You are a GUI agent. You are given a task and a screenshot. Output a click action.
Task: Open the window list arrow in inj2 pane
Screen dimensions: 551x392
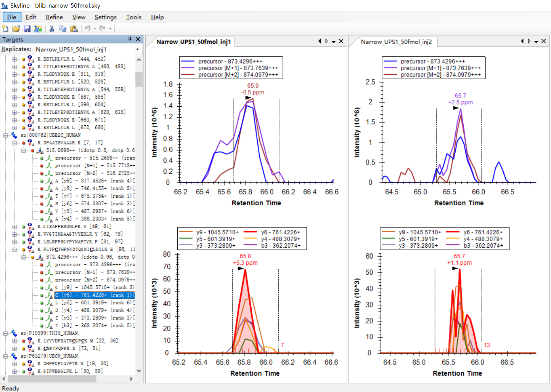[536, 42]
